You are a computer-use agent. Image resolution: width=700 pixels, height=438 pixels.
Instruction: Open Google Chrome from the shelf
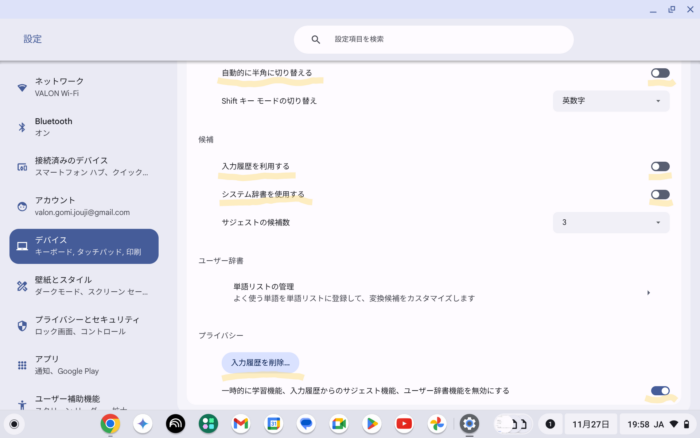pos(110,424)
